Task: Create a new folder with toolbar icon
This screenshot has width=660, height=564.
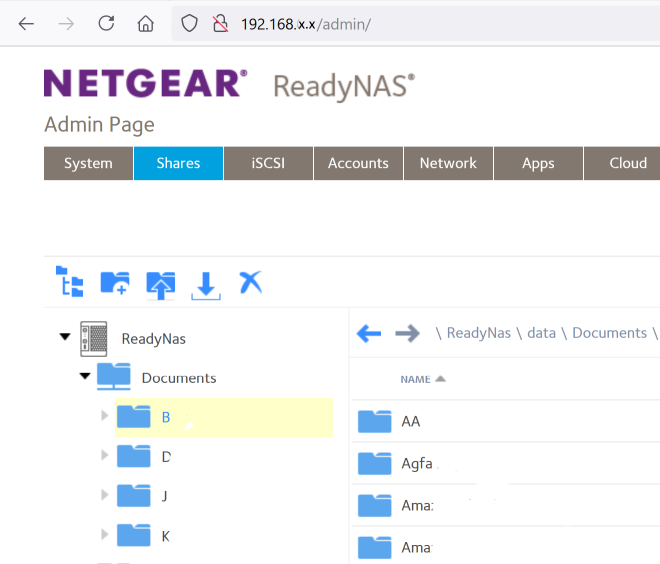Action: point(115,283)
